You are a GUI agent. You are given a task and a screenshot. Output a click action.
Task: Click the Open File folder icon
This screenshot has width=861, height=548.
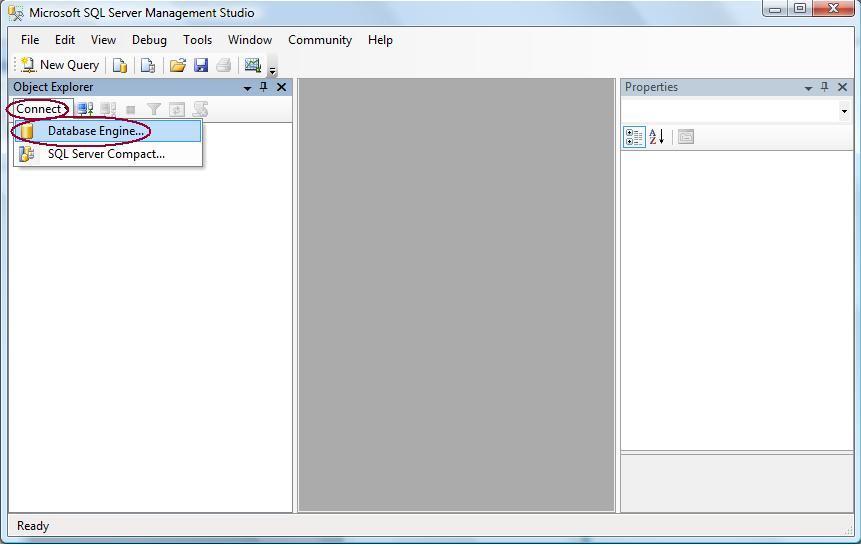[177, 65]
